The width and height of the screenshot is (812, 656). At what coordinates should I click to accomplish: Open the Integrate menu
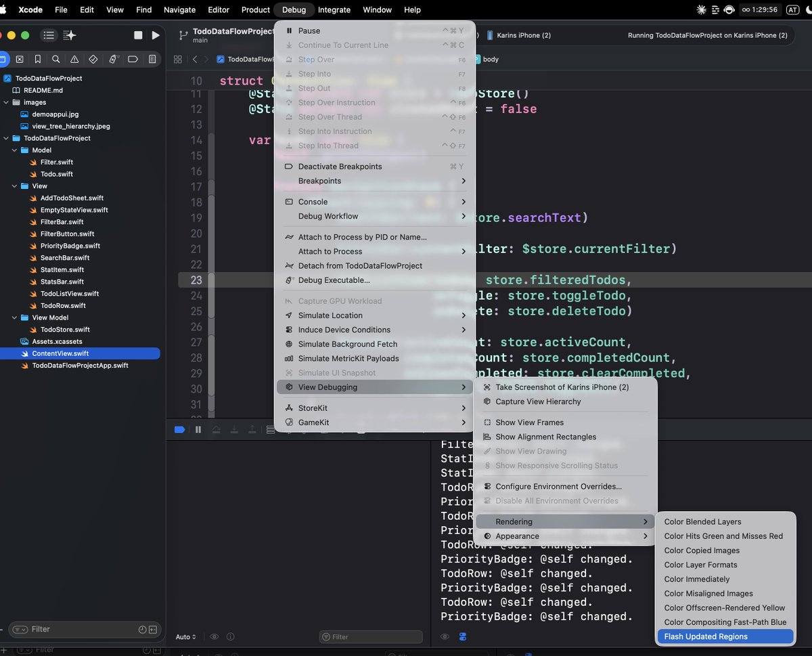click(x=334, y=9)
